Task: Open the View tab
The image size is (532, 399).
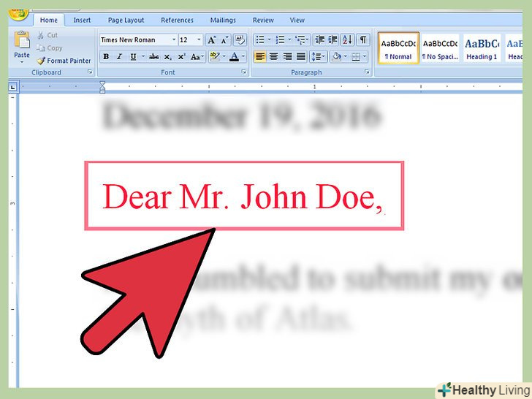Action: [297, 20]
